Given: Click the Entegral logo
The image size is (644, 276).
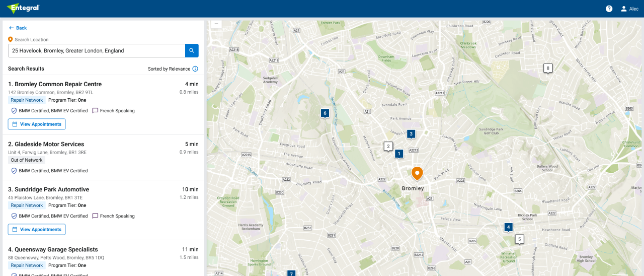Looking at the screenshot, I should click(x=23, y=8).
